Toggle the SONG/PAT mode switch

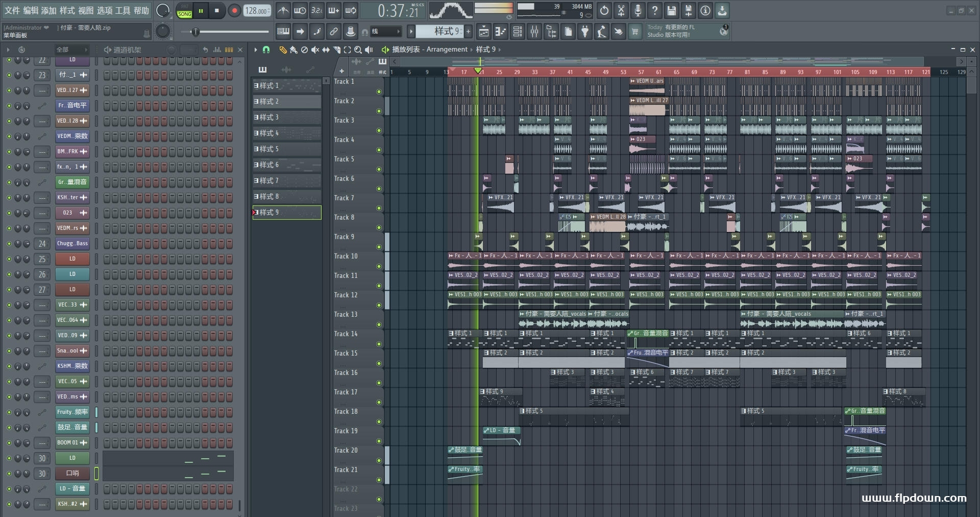(x=184, y=11)
